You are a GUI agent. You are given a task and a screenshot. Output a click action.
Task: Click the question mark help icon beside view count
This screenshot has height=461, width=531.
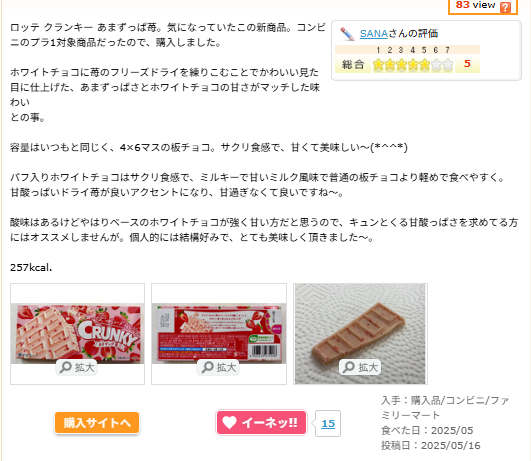pyautogui.click(x=505, y=7)
